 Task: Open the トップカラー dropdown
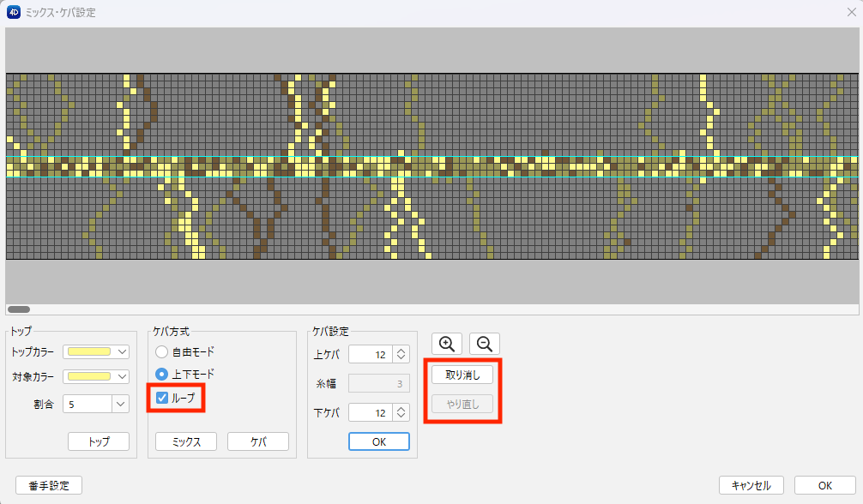(x=122, y=351)
